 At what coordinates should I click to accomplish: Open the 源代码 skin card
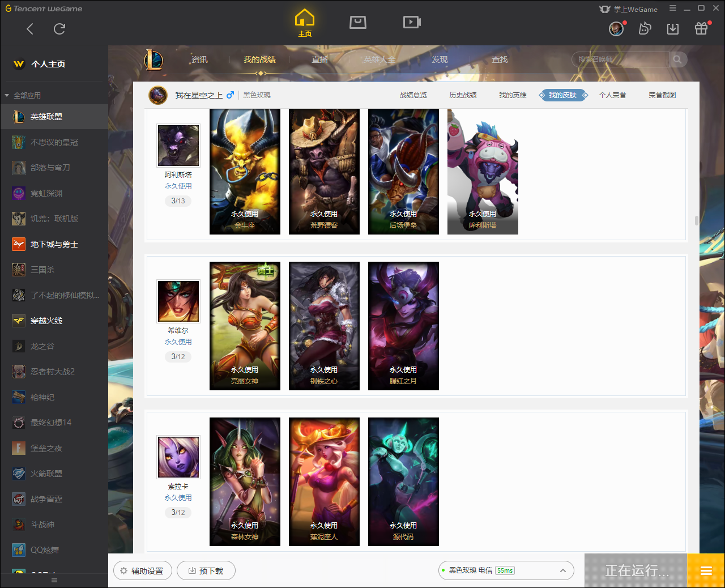(403, 482)
